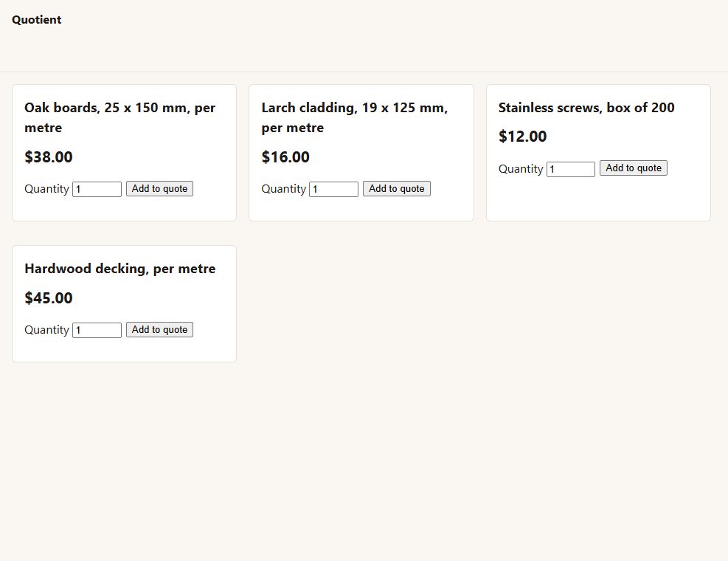
Task: Click the $45.00 price
Action: pyautogui.click(x=49, y=298)
